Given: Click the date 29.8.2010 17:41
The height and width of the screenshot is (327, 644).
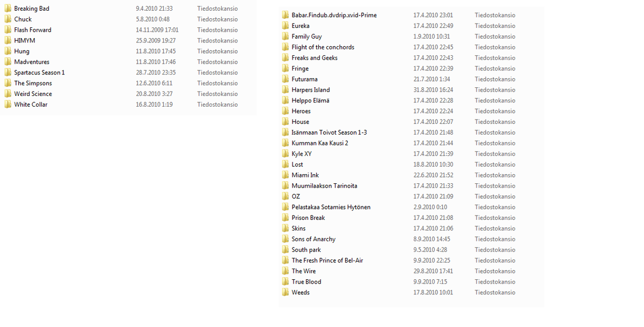Looking at the screenshot, I should coord(433,271).
